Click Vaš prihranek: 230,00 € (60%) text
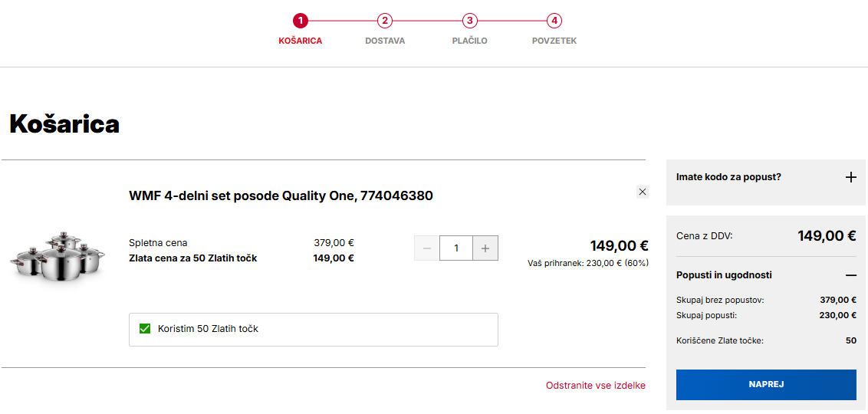 588,263
